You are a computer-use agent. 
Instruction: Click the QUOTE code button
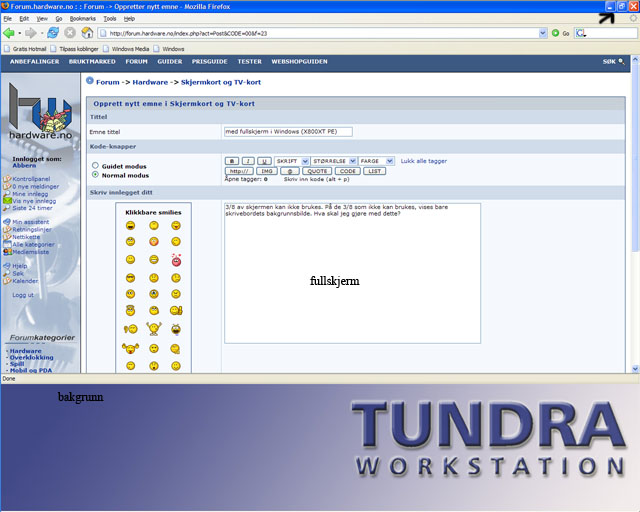317,171
